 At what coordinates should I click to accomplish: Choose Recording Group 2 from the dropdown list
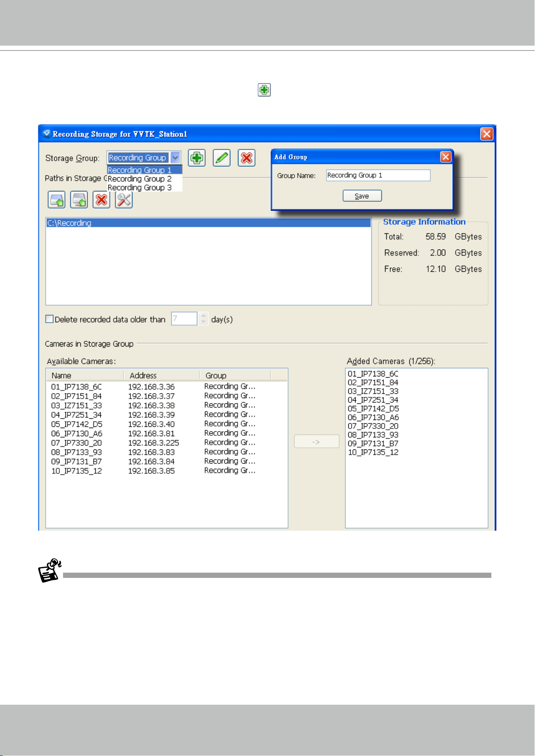145,179
